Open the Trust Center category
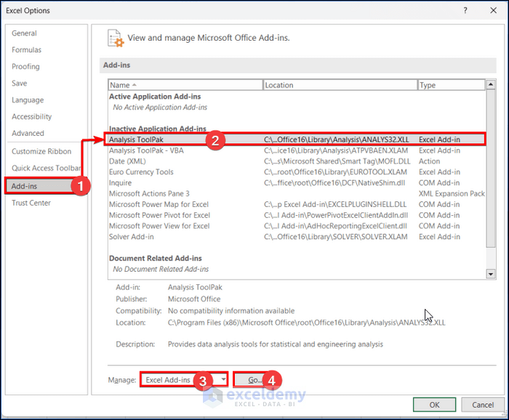This screenshot has height=420, width=509. pos(31,203)
